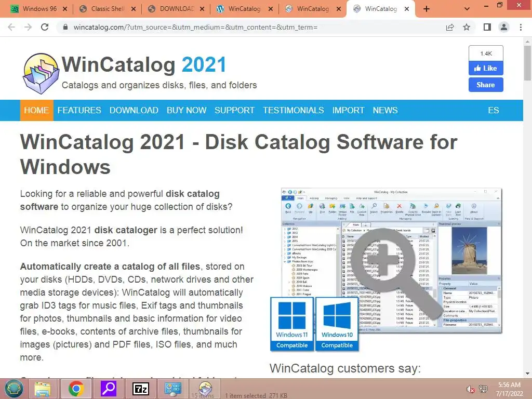
Task: Open the Chrome three-dot menu
Action: click(521, 27)
